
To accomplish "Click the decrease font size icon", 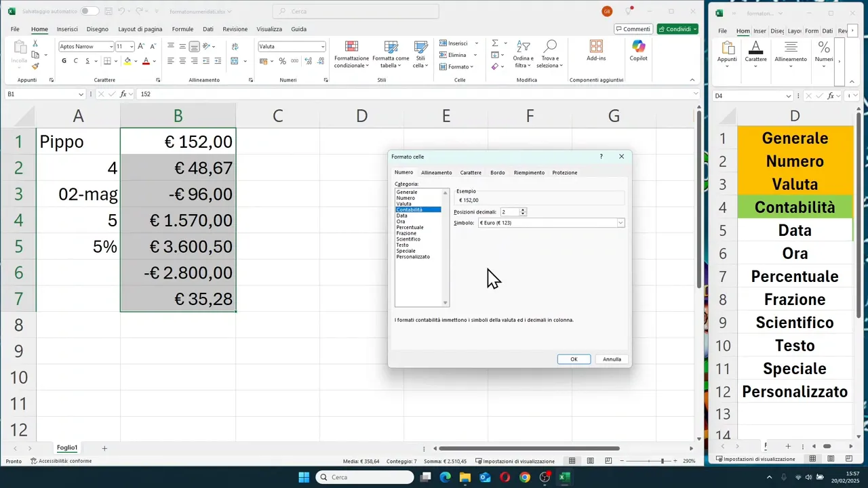I will click(x=152, y=46).
